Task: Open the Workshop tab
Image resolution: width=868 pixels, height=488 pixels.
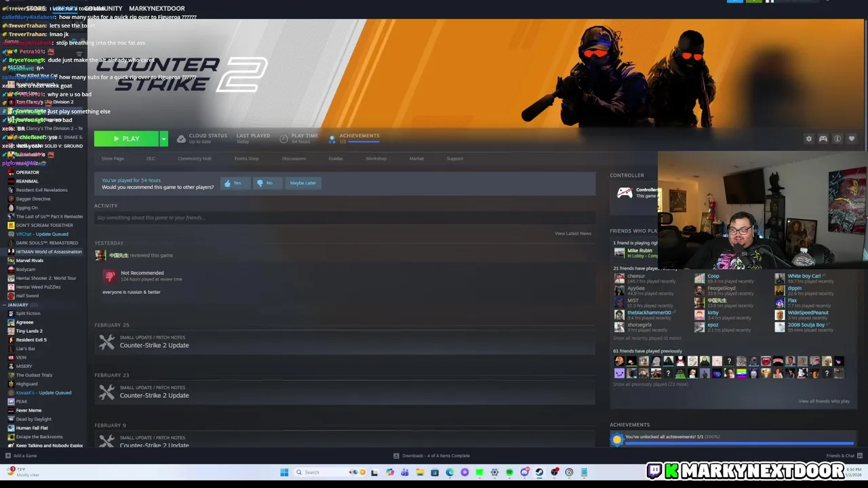Action: pos(376,159)
